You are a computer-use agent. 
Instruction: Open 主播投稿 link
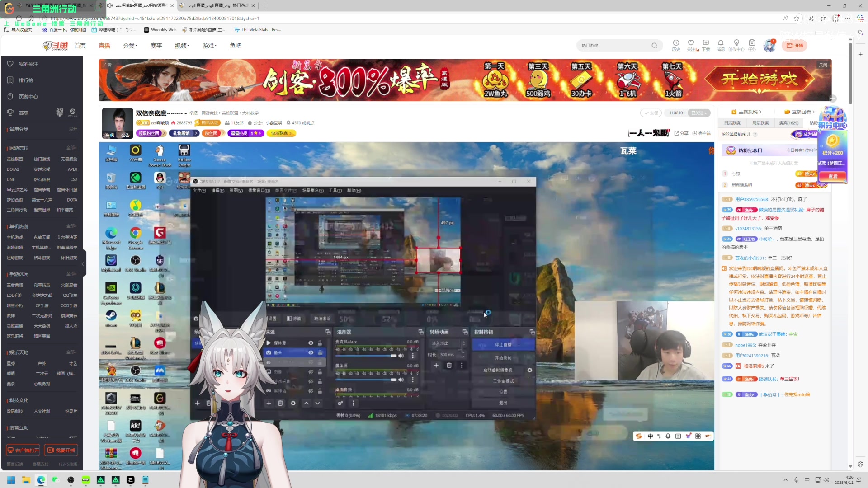point(746,112)
